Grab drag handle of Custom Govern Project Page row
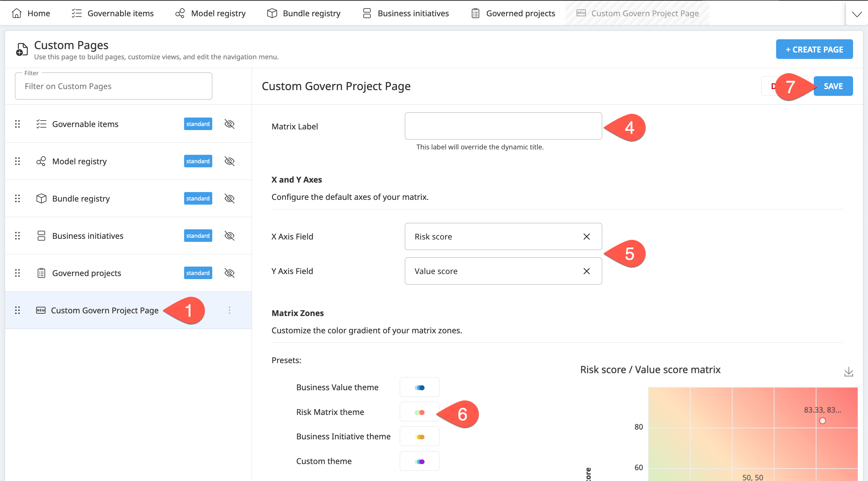The width and height of the screenshot is (868, 481). tap(17, 310)
